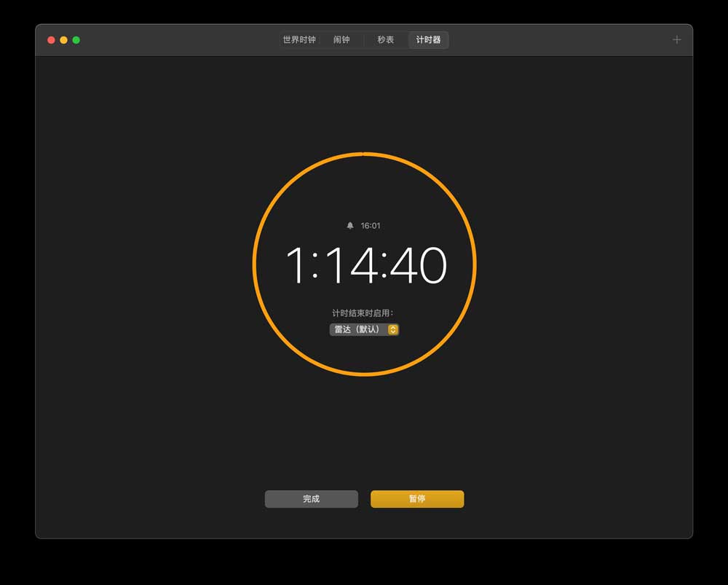The width and height of the screenshot is (728, 585).
Task: Click the orange up-down arrows on sound selector
Action: pyautogui.click(x=393, y=329)
